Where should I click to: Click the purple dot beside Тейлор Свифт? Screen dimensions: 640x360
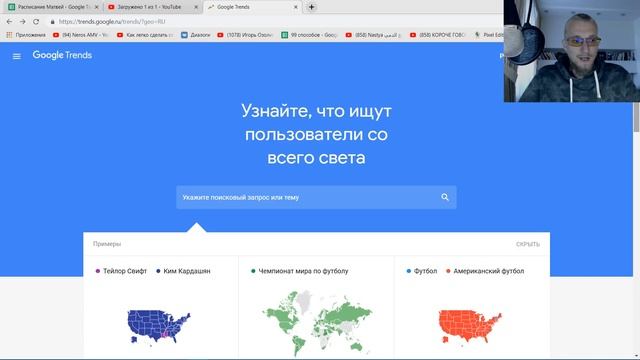pyautogui.click(x=98, y=271)
